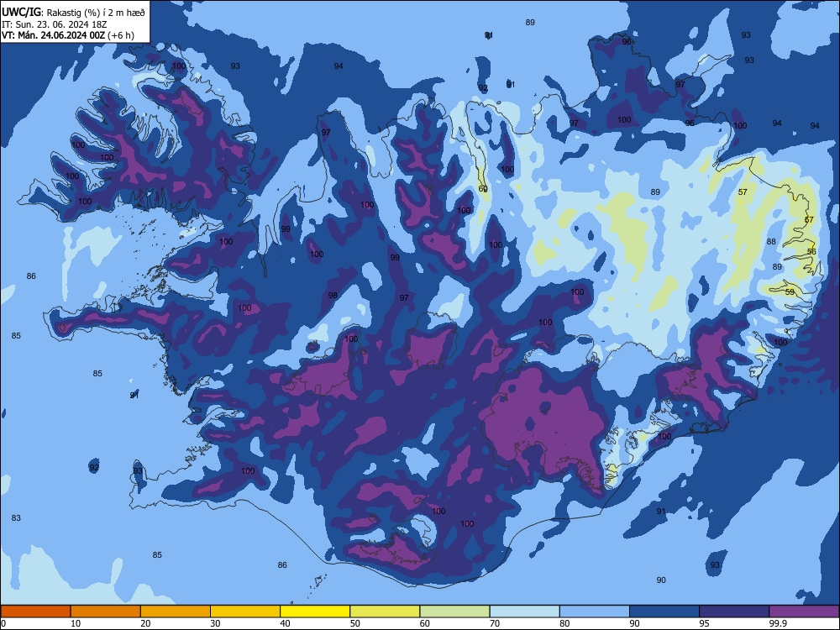
Task: Click the 'IT: Sun. 23. 06. 2024 18Z' line
Action: 54,24
